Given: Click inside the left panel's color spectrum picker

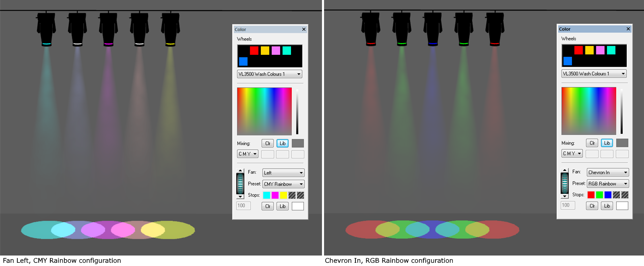Looking at the screenshot, I should click(264, 111).
